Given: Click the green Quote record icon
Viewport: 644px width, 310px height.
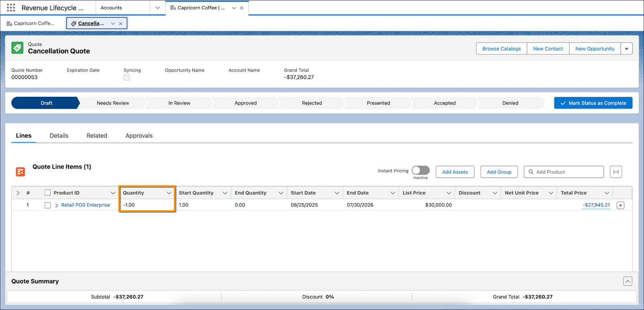Looking at the screenshot, I should click(x=17, y=48).
